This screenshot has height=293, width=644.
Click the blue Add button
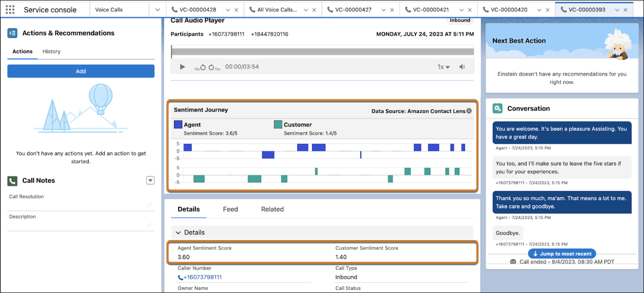coord(81,71)
